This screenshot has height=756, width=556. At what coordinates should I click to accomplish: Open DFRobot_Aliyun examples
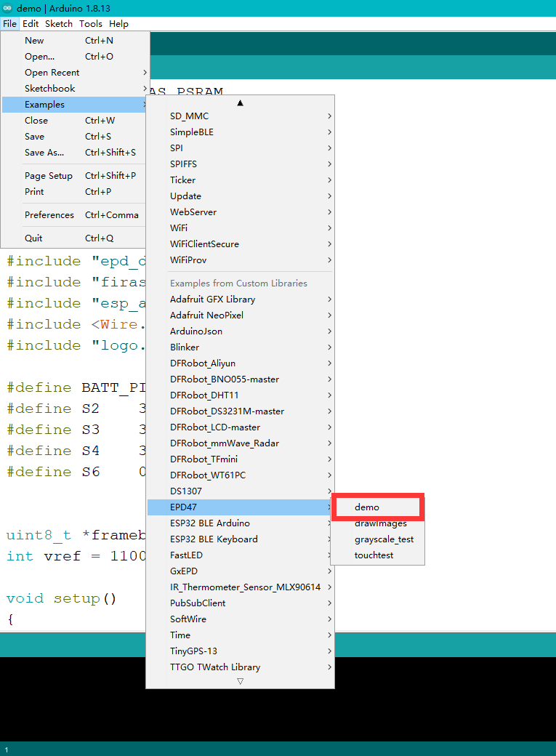240,363
